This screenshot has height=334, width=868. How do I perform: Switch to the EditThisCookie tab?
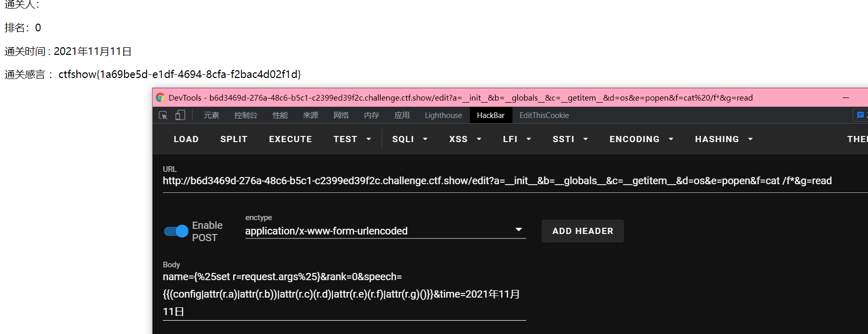544,115
